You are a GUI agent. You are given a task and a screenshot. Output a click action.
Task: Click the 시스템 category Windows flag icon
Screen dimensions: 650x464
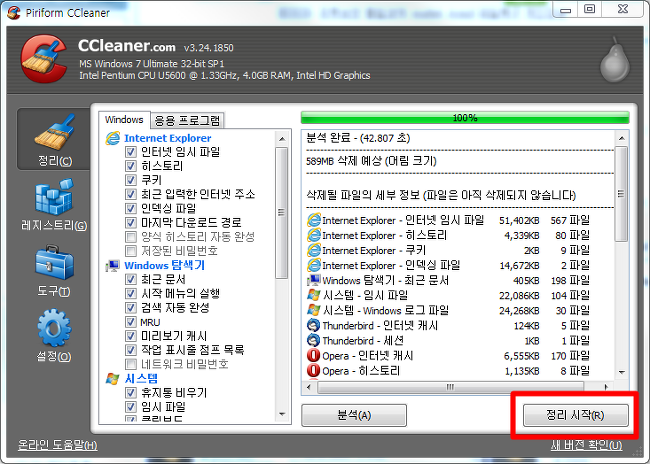coord(112,378)
